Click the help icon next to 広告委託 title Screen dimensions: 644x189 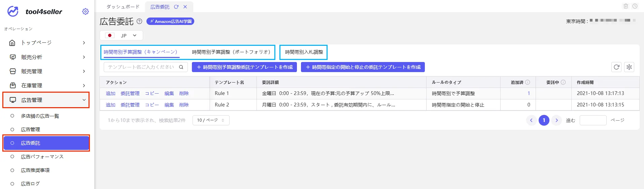[139, 21]
